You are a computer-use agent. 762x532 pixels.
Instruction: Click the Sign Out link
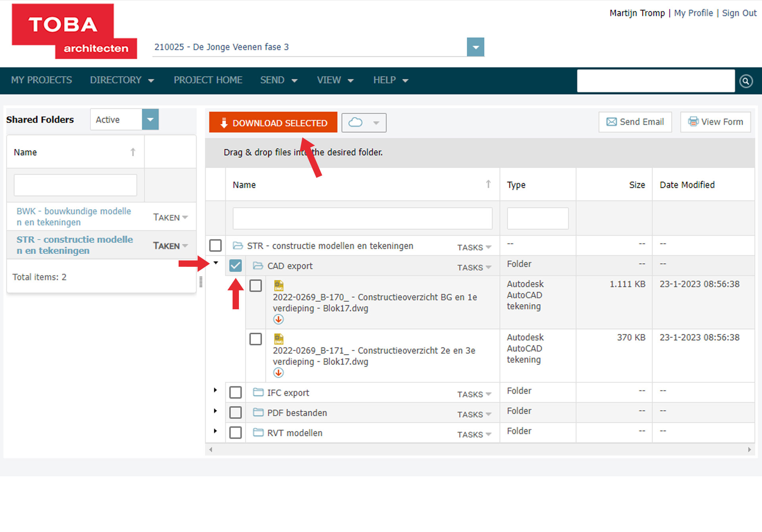739,13
